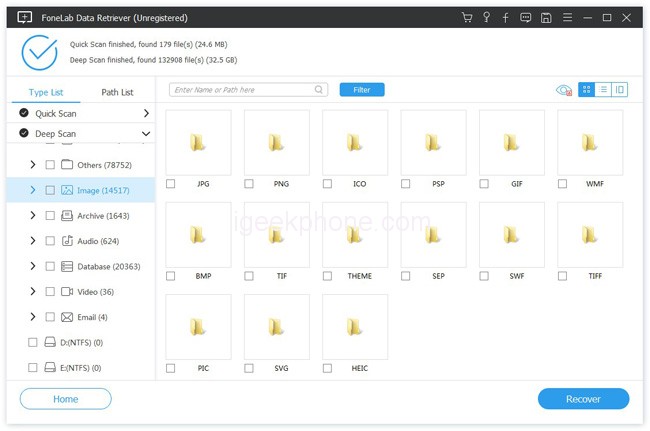Open the Facebook share icon
The height and width of the screenshot is (431, 650).
[x=505, y=18]
